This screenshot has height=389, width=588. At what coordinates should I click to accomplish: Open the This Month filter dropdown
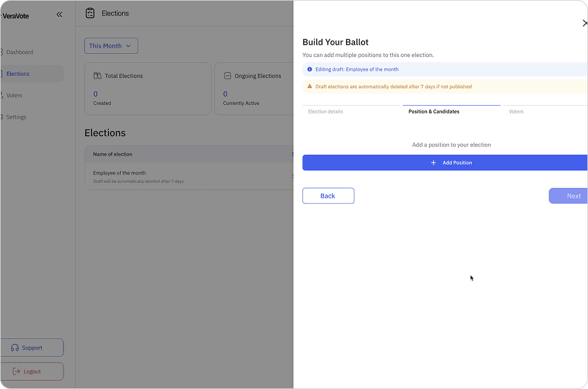point(111,46)
